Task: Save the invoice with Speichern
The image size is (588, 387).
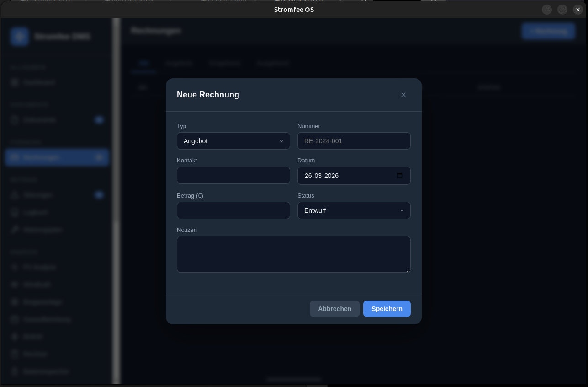Action: 387,309
